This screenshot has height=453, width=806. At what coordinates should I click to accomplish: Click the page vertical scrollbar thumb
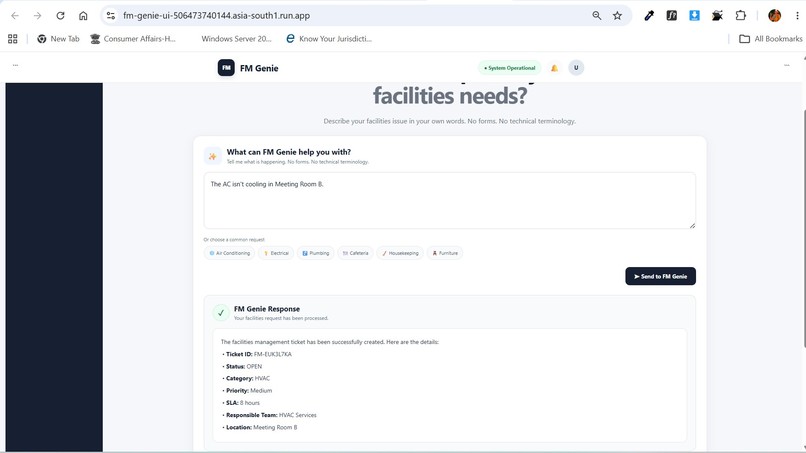pyautogui.click(x=803, y=229)
